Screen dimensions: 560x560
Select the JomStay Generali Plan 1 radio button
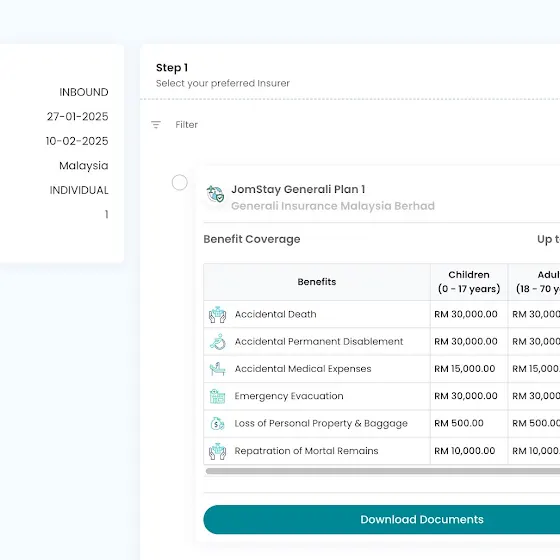pyautogui.click(x=179, y=182)
